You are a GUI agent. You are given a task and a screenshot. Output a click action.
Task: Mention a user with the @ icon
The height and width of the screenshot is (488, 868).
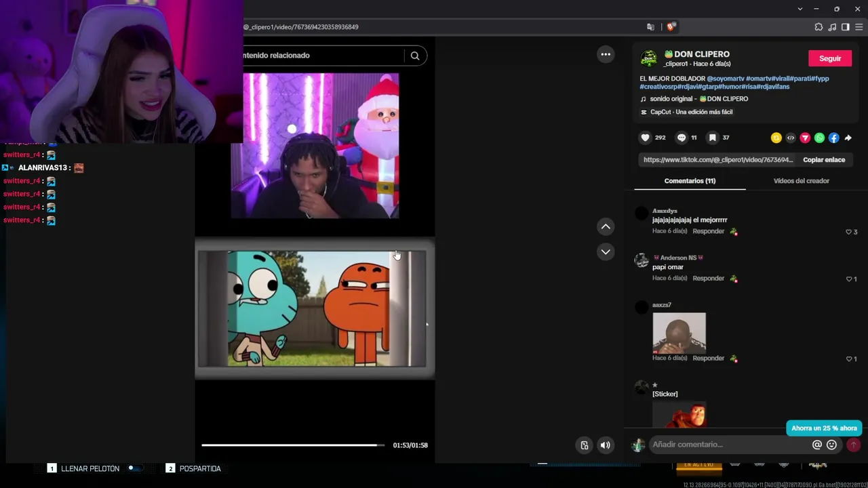point(817,445)
